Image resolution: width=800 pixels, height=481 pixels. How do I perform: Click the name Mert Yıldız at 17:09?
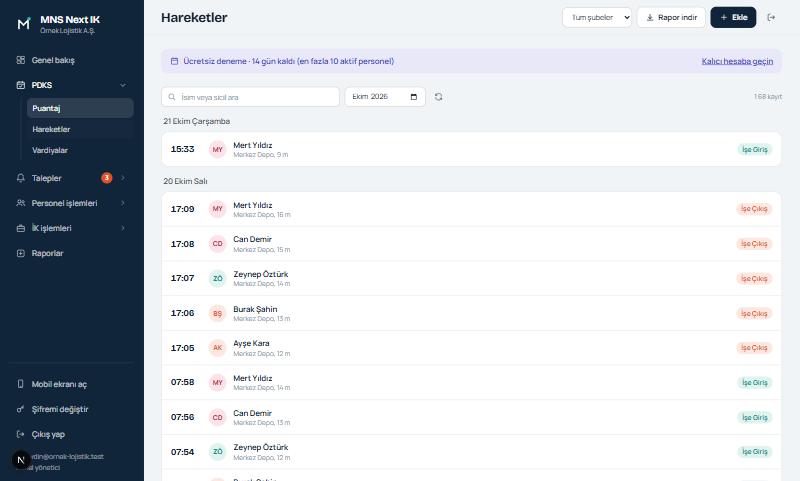click(x=253, y=205)
